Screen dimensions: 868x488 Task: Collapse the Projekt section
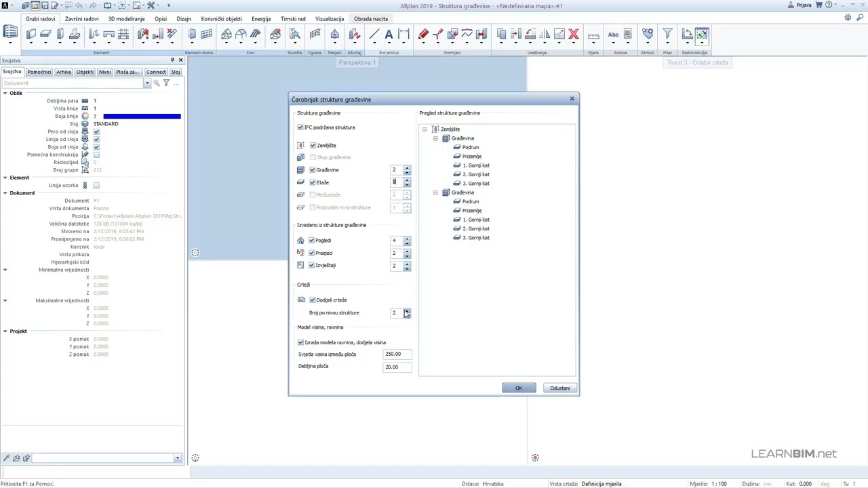click(x=5, y=331)
